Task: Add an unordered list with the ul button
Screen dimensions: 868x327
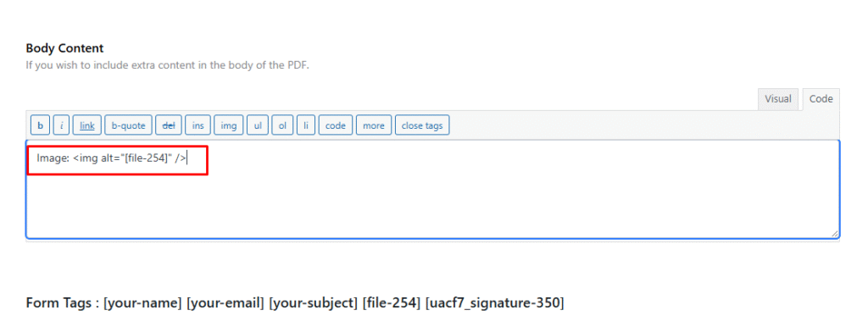Action: pos(258,125)
